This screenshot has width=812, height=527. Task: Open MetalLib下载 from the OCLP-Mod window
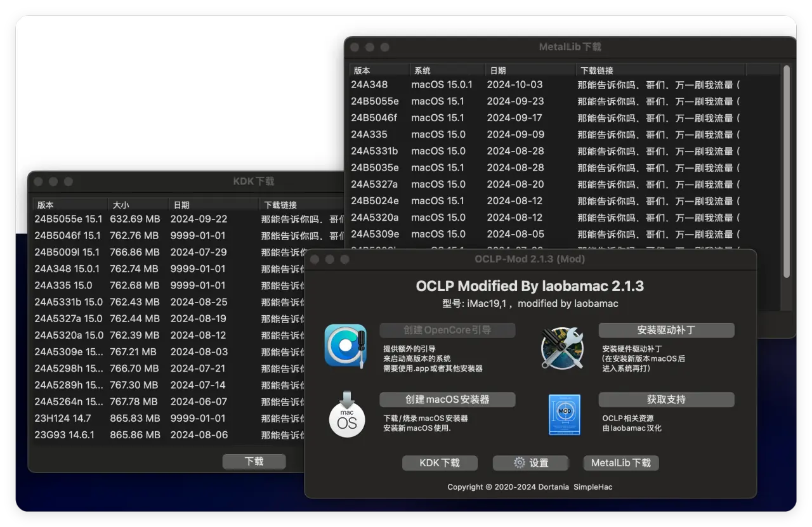(x=621, y=463)
